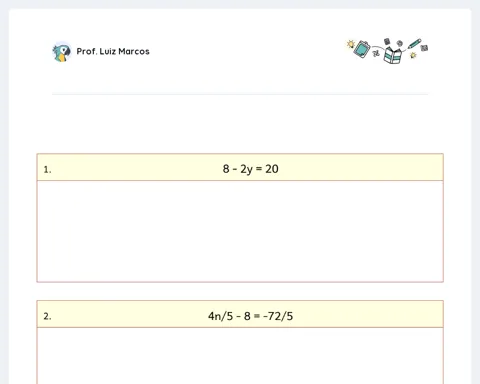The width and height of the screenshot is (480, 384).
Task: Click the teal pencil icon in header illustration
Action: coord(414,44)
